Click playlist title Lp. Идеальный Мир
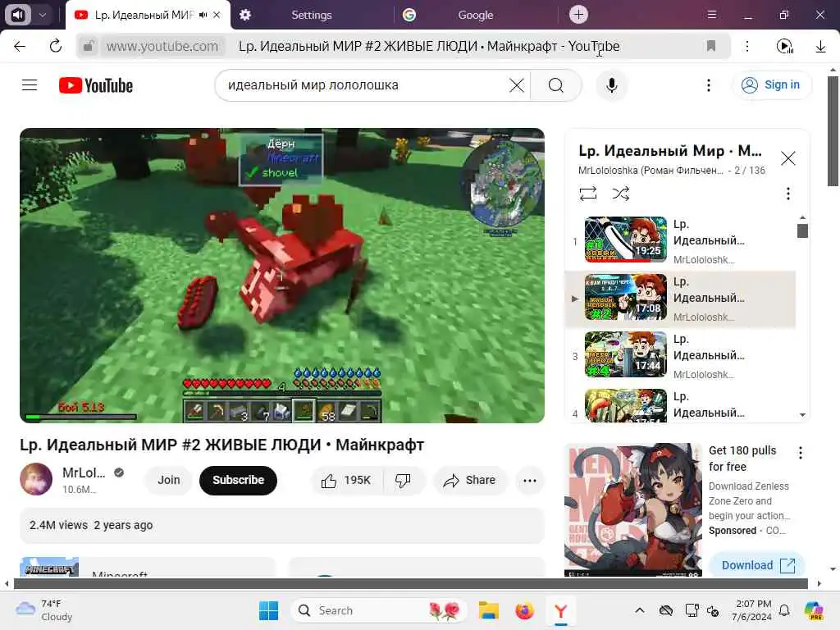 click(669, 151)
